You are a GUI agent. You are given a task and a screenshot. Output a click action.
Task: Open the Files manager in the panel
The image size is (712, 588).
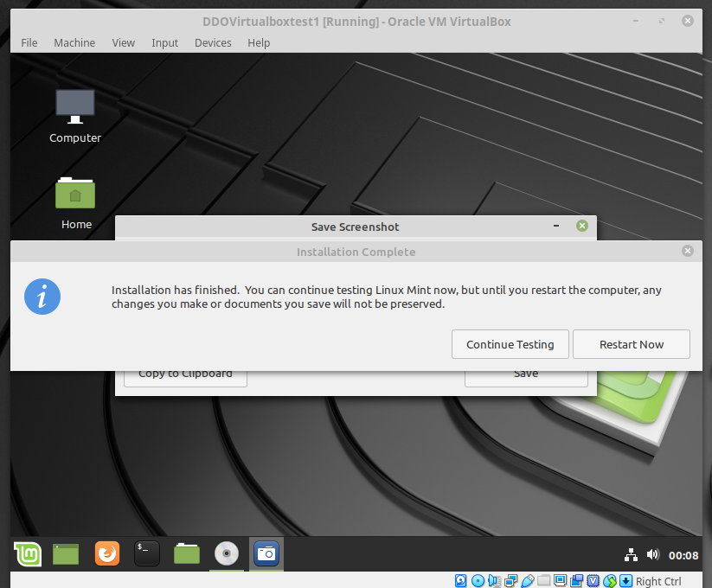(x=187, y=554)
